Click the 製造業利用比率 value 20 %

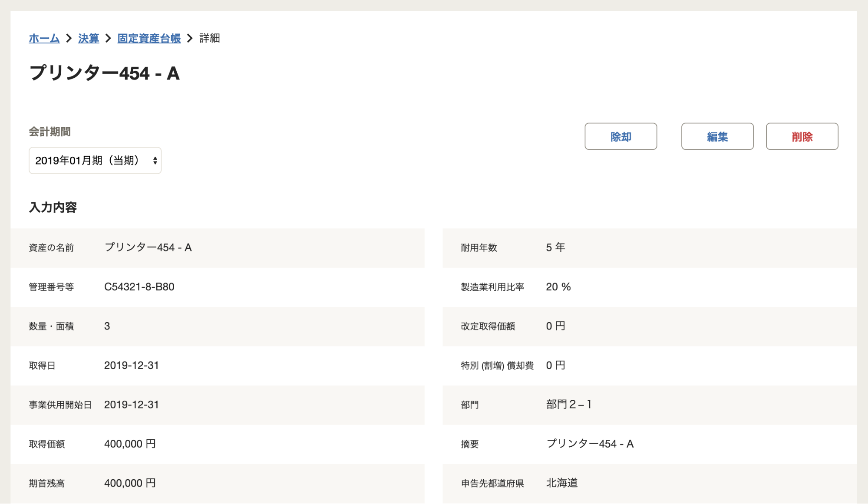[x=558, y=287]
